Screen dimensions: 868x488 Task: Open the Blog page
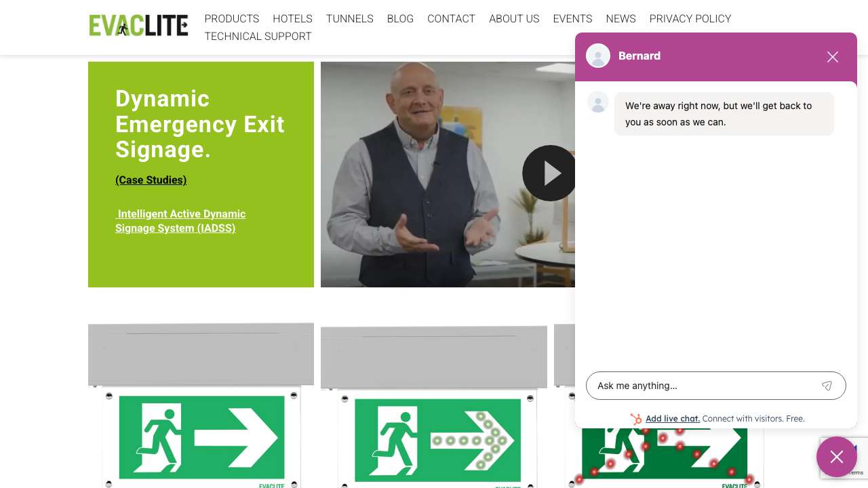click(x=400, y=18)
